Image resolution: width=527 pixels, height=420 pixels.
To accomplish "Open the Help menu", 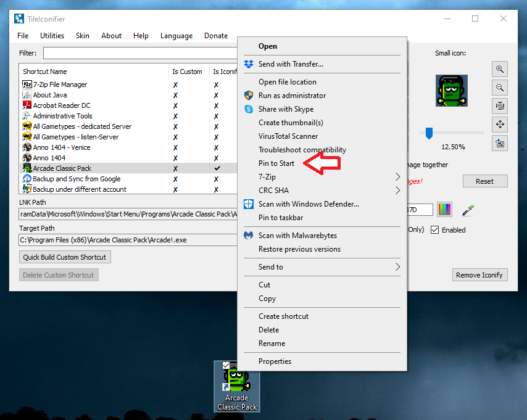I will 141,36.
